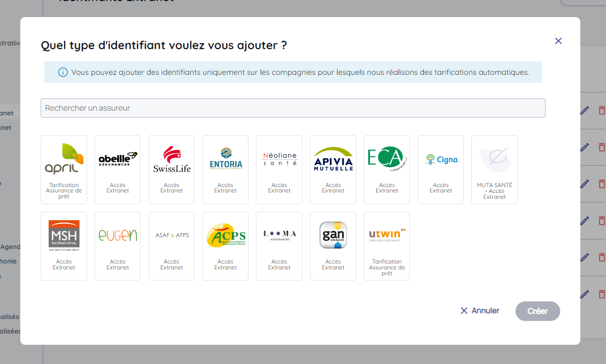Select the ACPS insurer card
This screenshot has width=606, height=364.
coord(226,246)
